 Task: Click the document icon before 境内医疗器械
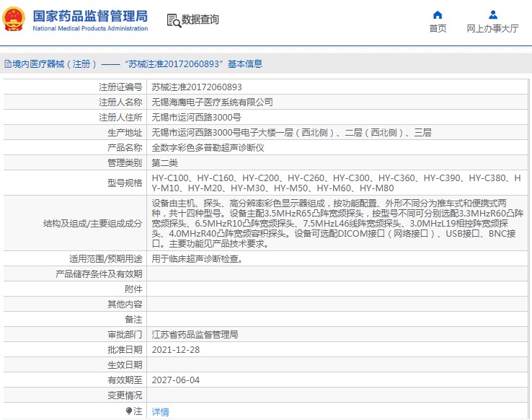coord(7,64)
